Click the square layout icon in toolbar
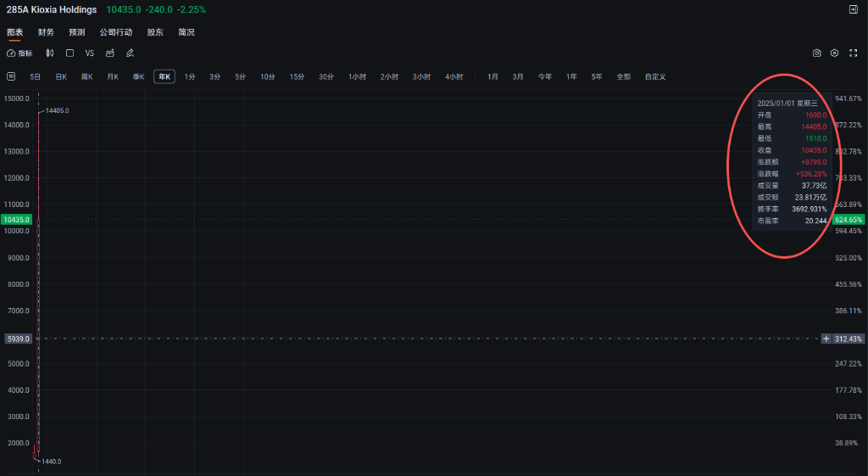 coord(70,53)
